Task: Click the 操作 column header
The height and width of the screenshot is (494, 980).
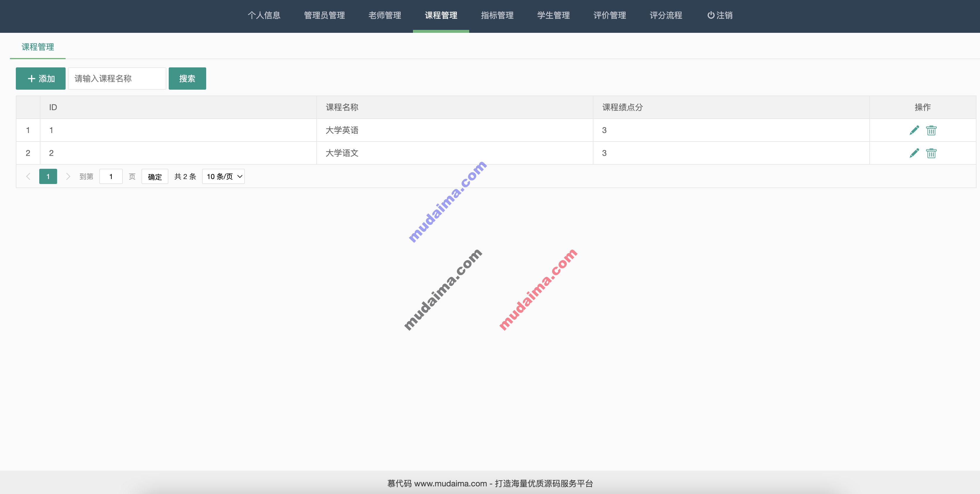Action: point(923,107)
